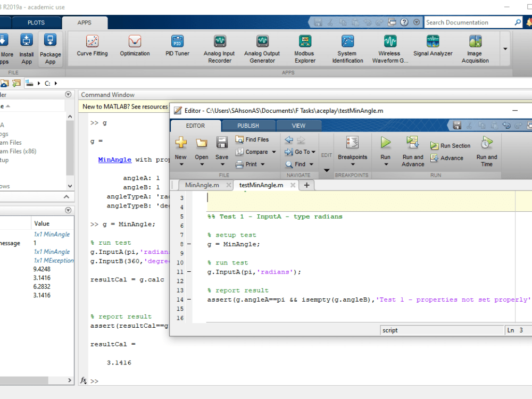Viewport: 532px width, 399px height.
Task: Switch to the PUBLISH tab
Action: (248, 126)
